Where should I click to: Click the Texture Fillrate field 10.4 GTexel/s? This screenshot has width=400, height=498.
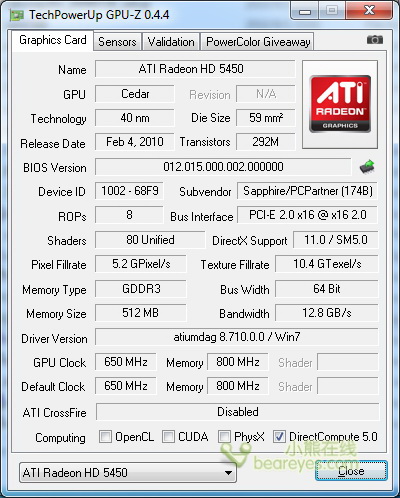point(327,264)
